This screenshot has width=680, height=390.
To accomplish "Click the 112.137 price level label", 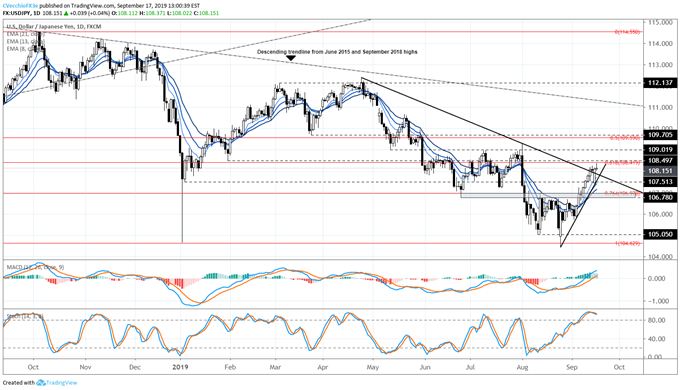I will click(x=660, y=83).
